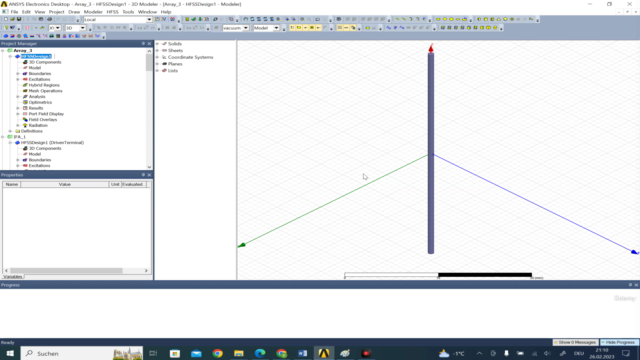
Task: Expand the Coordinate Systems node
Action: coord(158,57)
